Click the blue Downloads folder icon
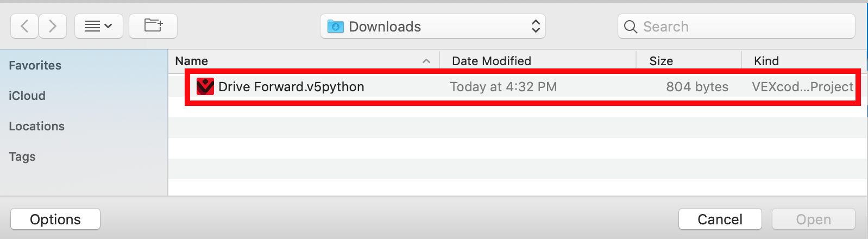Viewport: 868px width, 239px height. tap(336, 27)
